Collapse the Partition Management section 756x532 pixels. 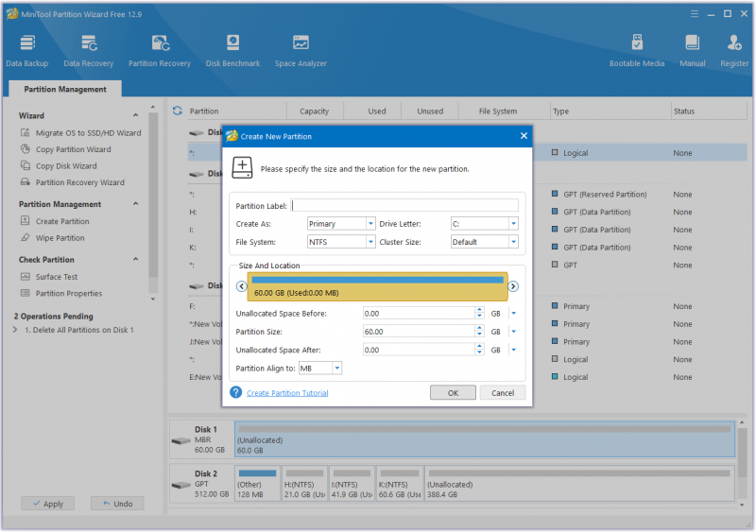coord(135,204)
